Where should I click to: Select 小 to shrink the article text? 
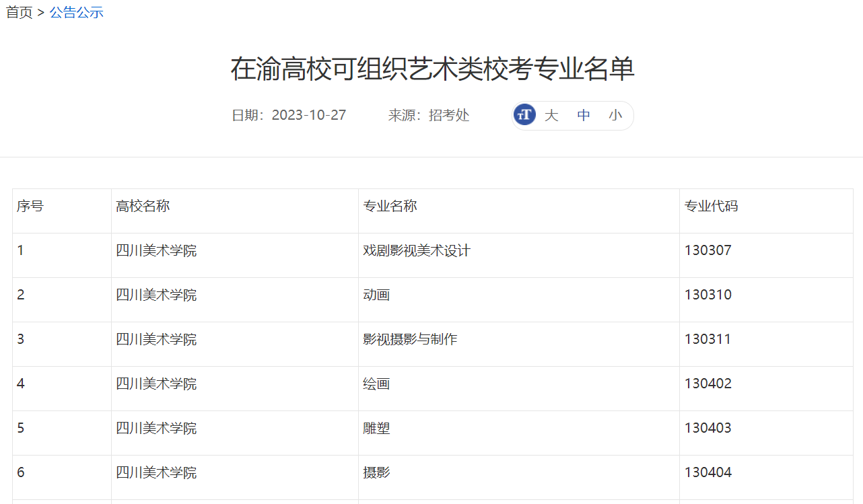click(615, 114)
